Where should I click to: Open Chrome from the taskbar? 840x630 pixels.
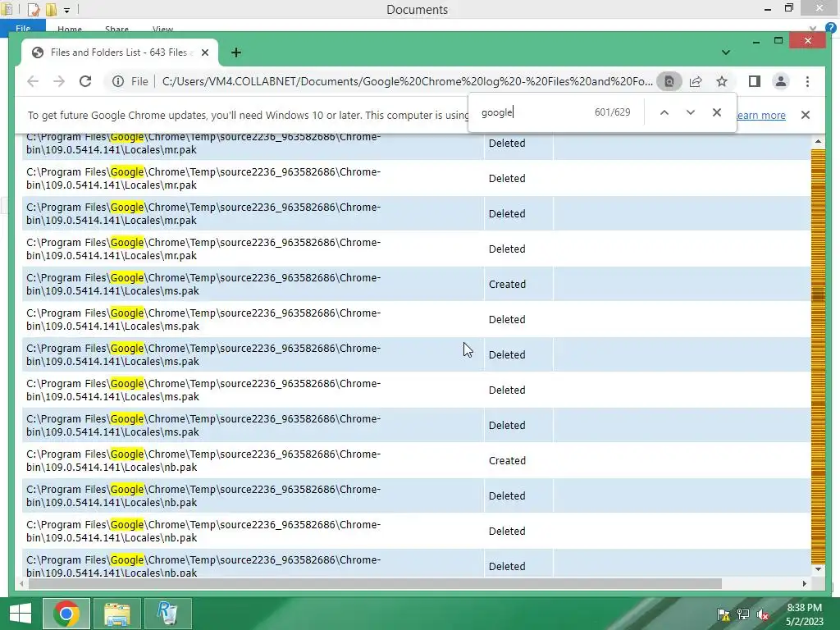click(x=66, y=614)
